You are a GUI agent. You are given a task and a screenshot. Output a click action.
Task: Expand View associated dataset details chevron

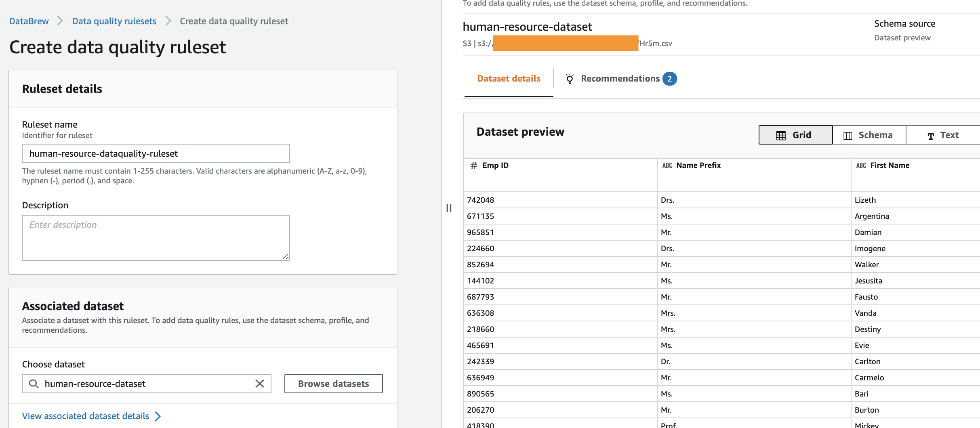(158, 416)
